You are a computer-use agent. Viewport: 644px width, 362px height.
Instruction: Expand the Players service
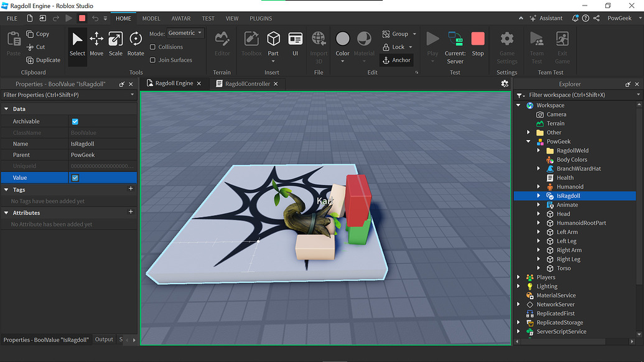point(519,277)
